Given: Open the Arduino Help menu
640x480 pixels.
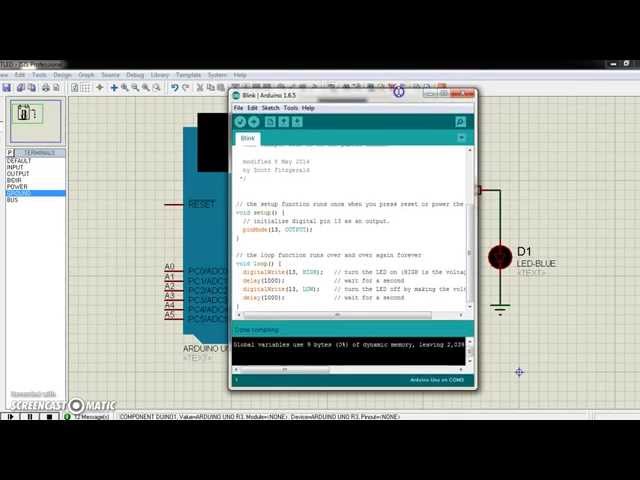Looking at the screenshot, I should click(308, 108).
